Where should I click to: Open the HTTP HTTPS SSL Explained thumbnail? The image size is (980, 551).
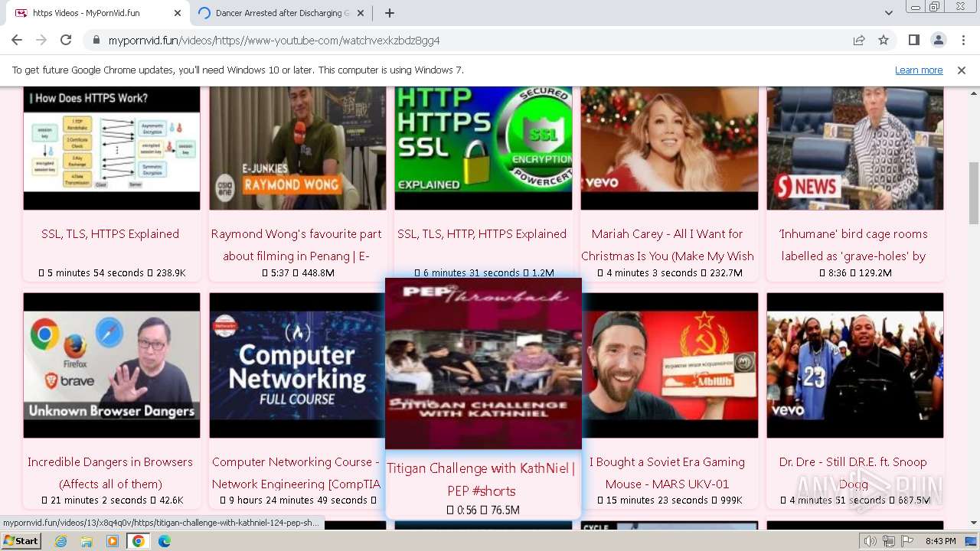tap(483, 148)
